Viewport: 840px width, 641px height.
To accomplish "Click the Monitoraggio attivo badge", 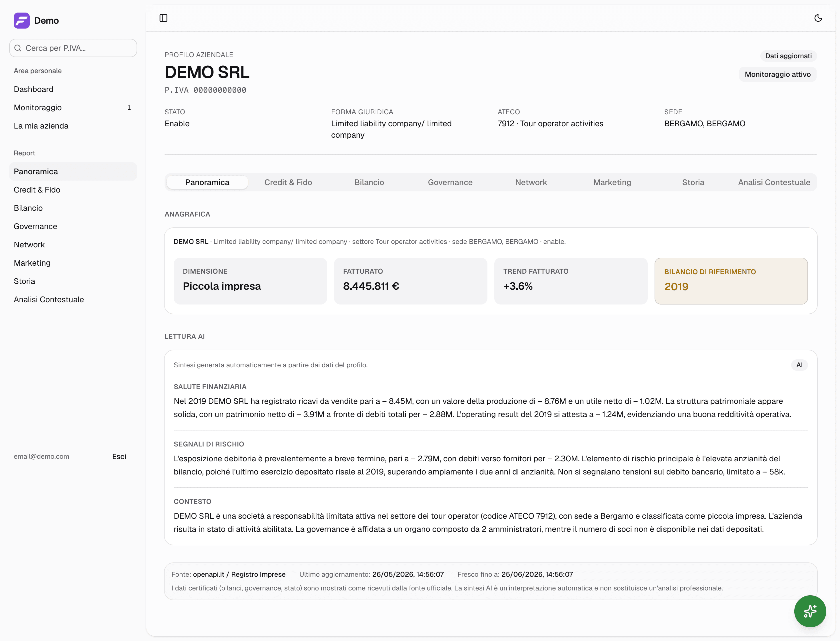I will pos(778,74).
